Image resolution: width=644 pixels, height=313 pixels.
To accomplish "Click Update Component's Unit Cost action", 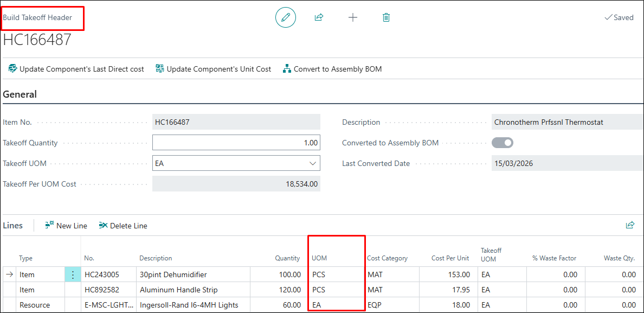I will 213,69.
